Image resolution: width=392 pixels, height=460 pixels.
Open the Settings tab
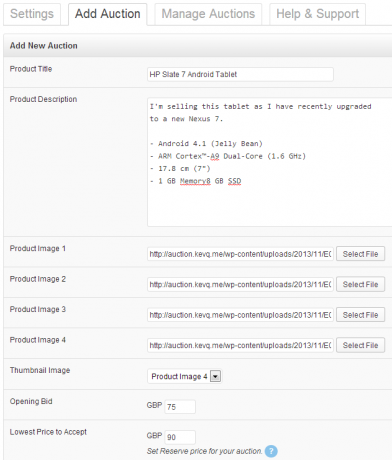coord(32,14)
